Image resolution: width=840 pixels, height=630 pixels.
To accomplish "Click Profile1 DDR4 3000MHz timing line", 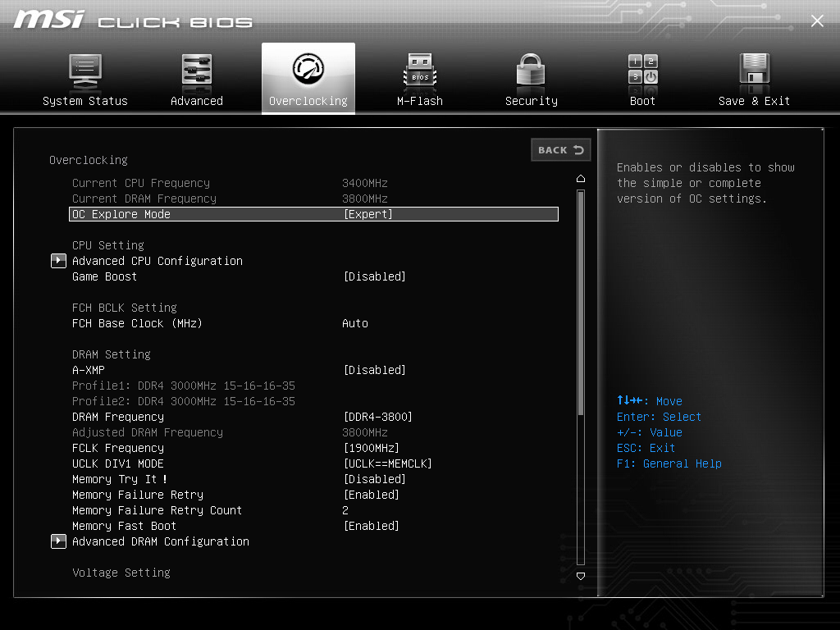I will 183,386.
